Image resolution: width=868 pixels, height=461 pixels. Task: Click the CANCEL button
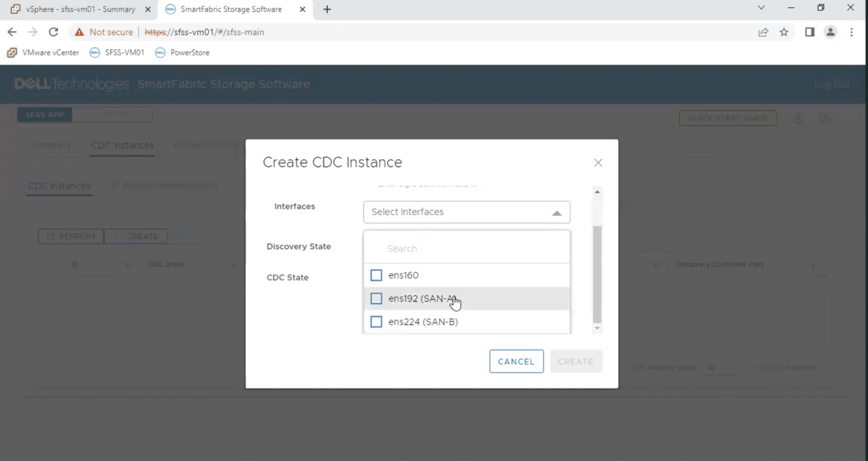pyautogui.click(x=516, y=362)
